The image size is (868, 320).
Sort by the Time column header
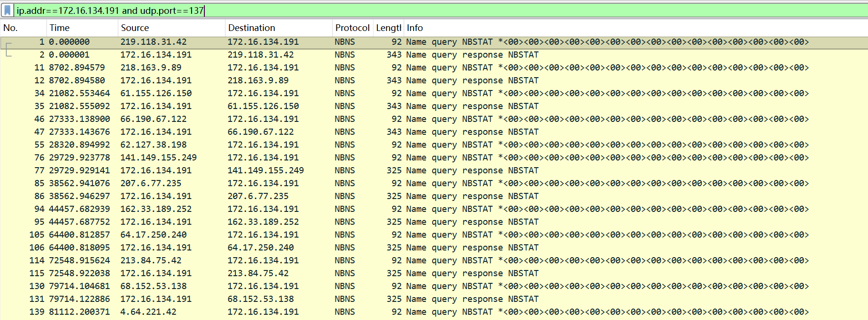[82, 28]
